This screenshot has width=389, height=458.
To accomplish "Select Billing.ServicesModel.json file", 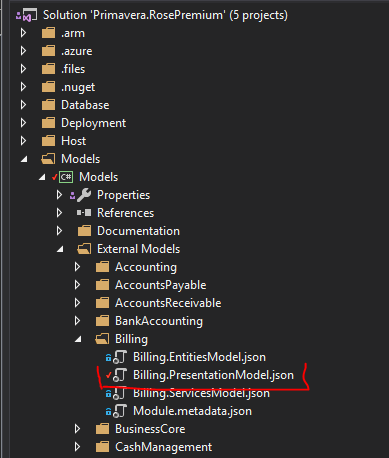I will click(201, 393).
